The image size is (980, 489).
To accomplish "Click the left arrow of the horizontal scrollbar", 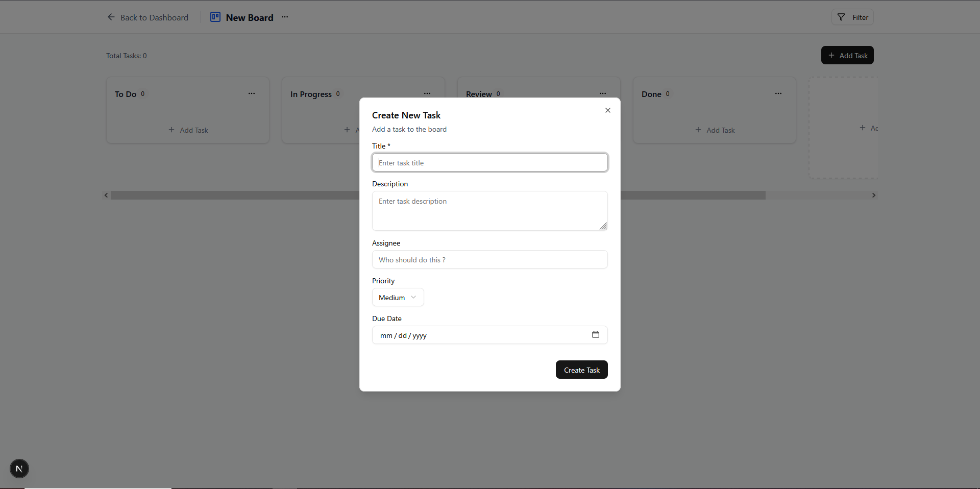I will 106,195.
